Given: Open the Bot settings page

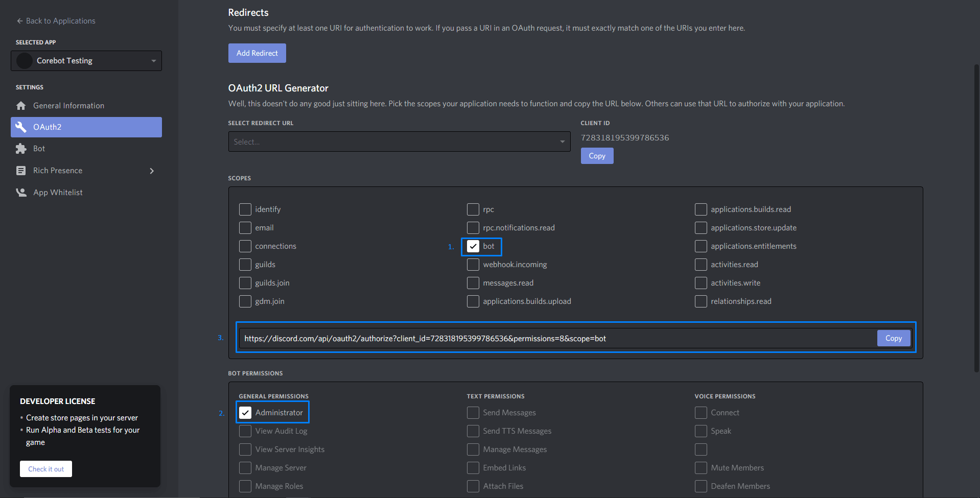Looking at the screenshot, I should pos(86,149).
